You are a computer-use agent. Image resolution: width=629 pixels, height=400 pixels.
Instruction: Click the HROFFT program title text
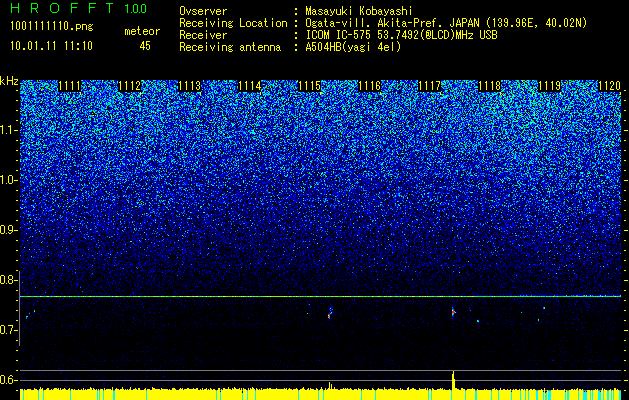[x=63, y=8]
